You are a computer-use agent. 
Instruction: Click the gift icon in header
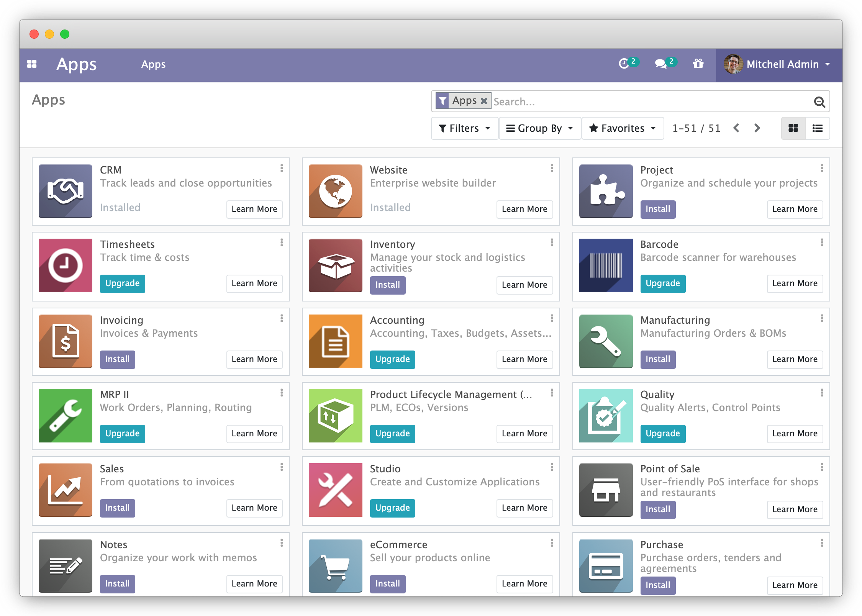[698, 64]
